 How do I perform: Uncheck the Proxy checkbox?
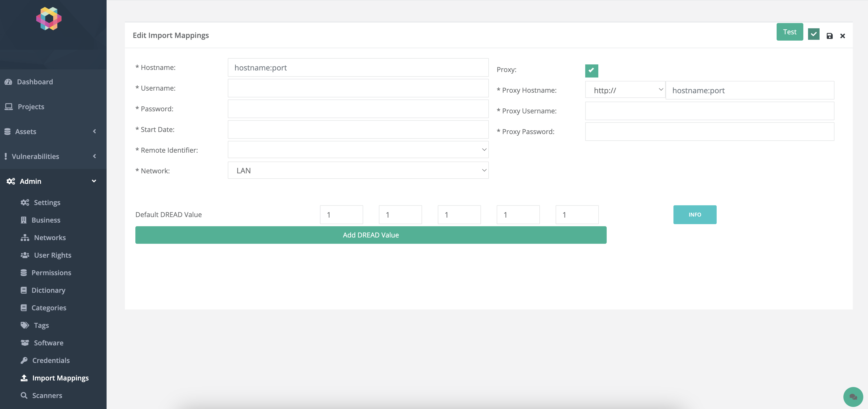(x=591, y=70)
